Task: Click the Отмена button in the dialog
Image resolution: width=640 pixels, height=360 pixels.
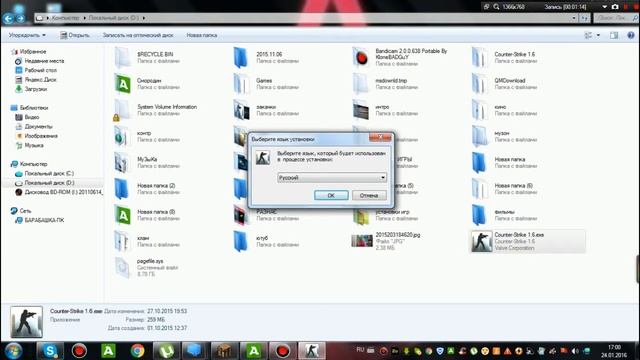Action: click(369, 195)
